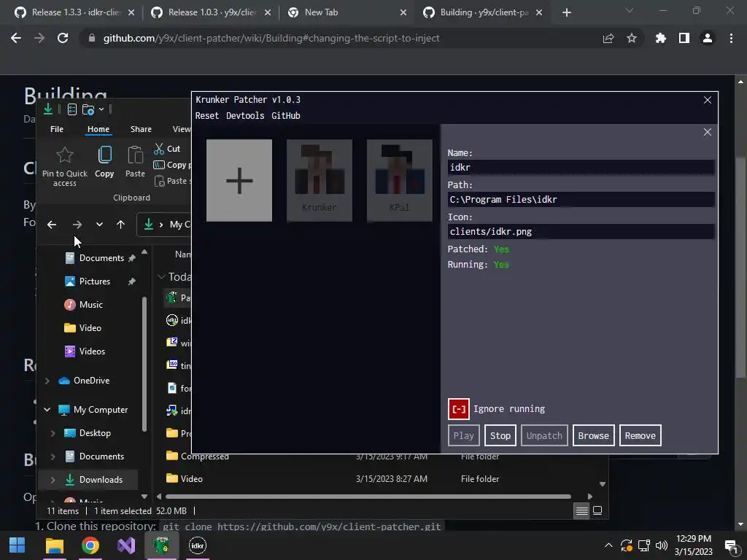747x560 pixels.
Task: Open the GitHub menu item in patcher
Action: point(286,116)
